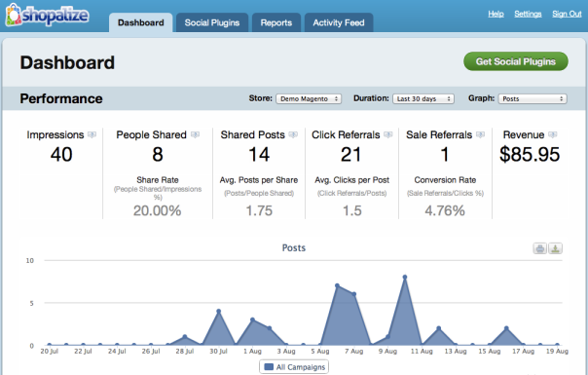Click the Dashboard page heading
The image size is (588, 375).
pos(67,62)
